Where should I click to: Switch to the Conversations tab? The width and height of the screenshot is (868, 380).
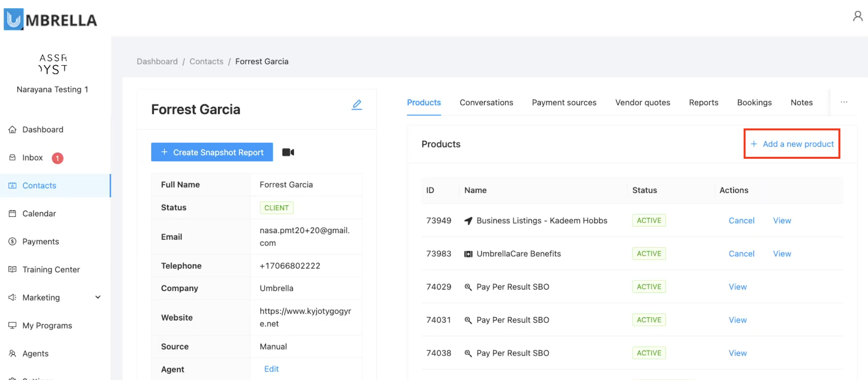coord(486,103)
